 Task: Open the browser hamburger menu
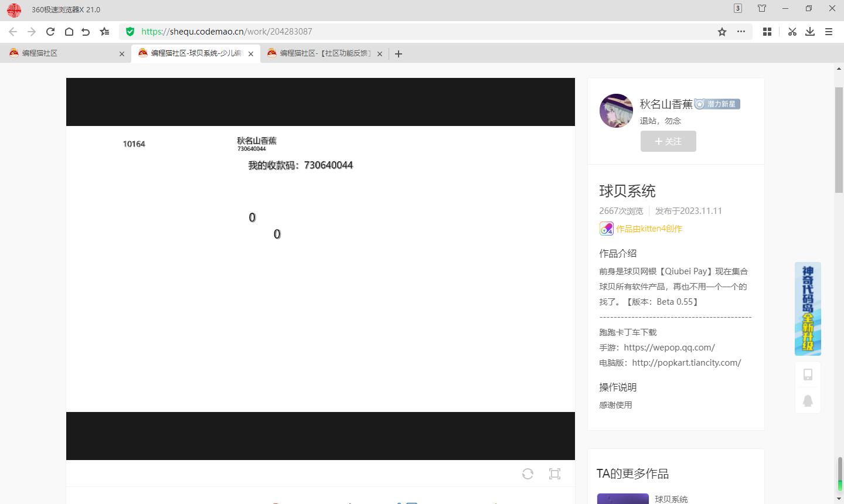pyautogui.click(x=829, y=32)
